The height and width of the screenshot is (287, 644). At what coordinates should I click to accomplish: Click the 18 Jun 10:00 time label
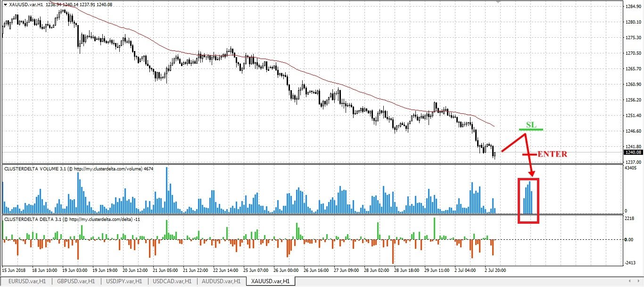45,270
